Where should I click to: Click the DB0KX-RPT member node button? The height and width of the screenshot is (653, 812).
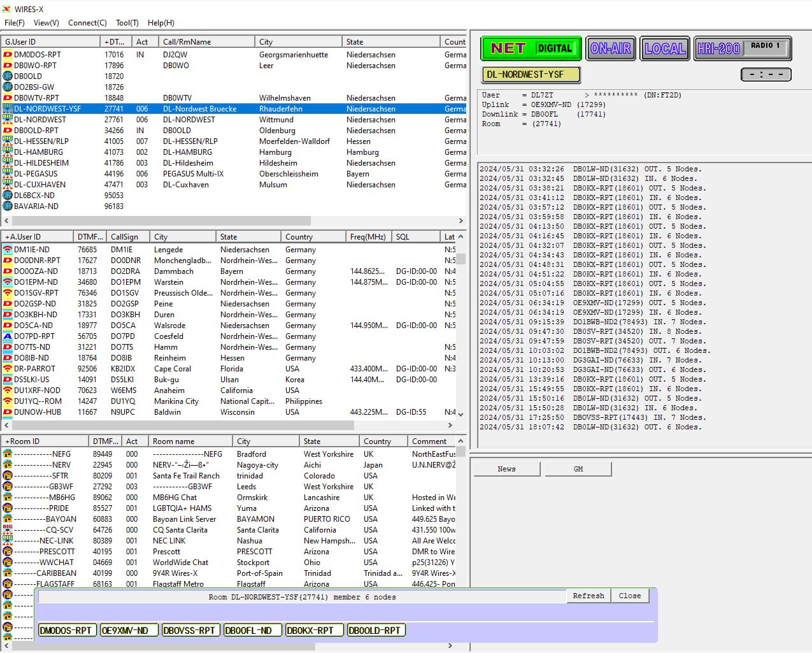point(313,629)
